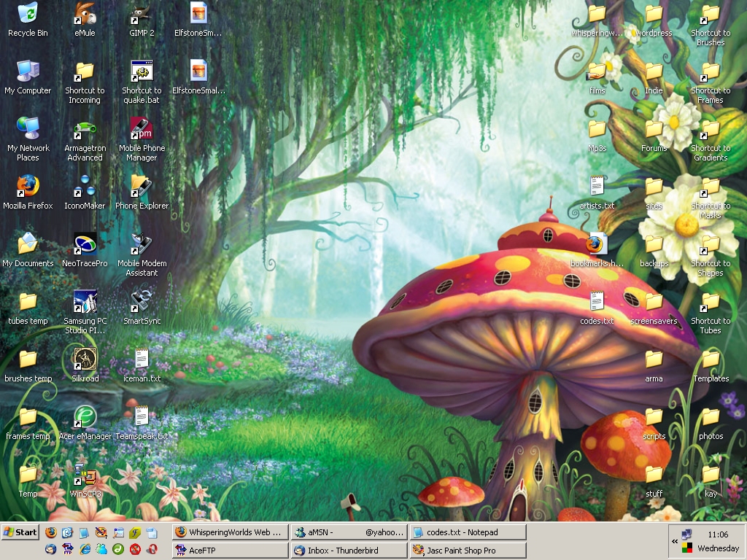The width and height of the screenshot is (747, 560).
Task: Select the Phone Explorer shortcut
Action: click(x=142, y=192)
